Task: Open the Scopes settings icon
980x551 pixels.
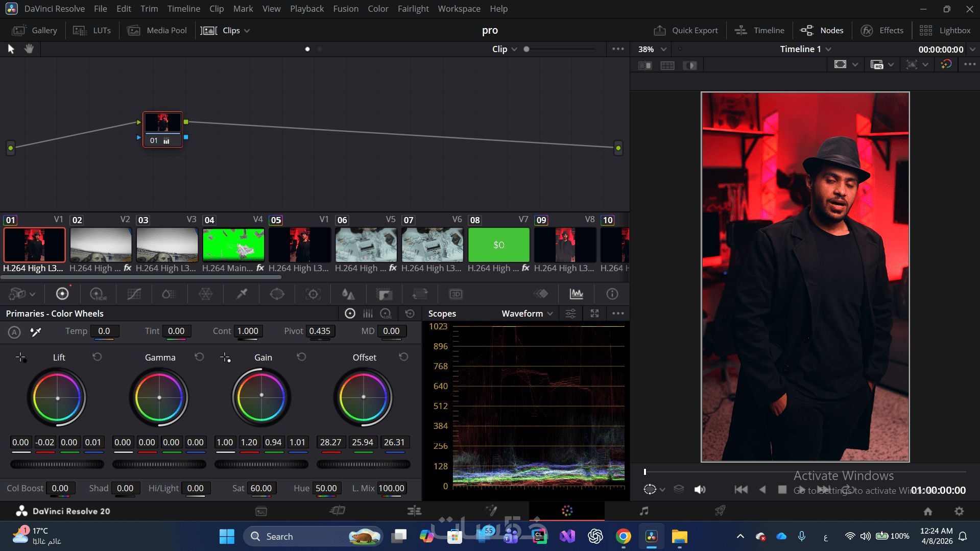Action: (570, 314)
